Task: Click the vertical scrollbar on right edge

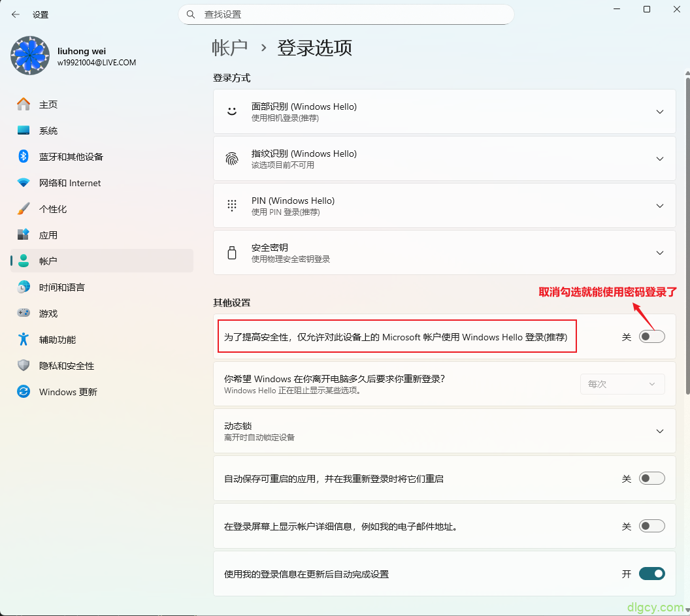Action: tap(687, 229)
